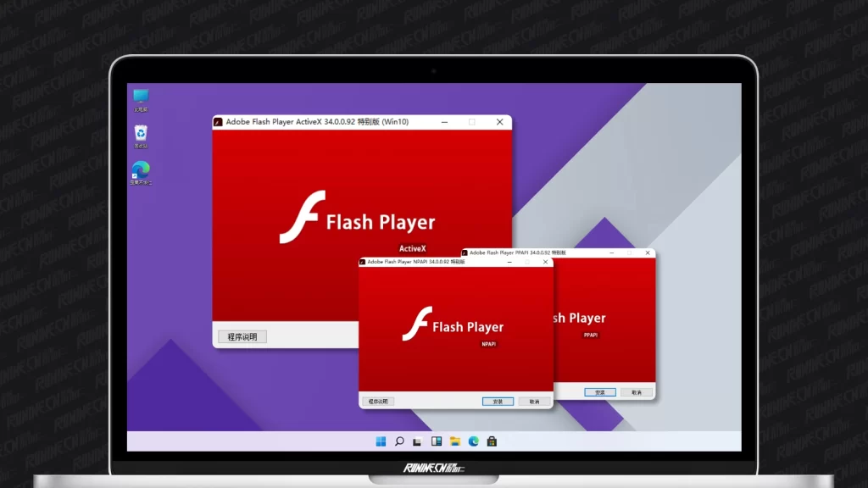
Task: Select the Microsoft Edge desktop shortcut
Action: [x=141, y=172]
